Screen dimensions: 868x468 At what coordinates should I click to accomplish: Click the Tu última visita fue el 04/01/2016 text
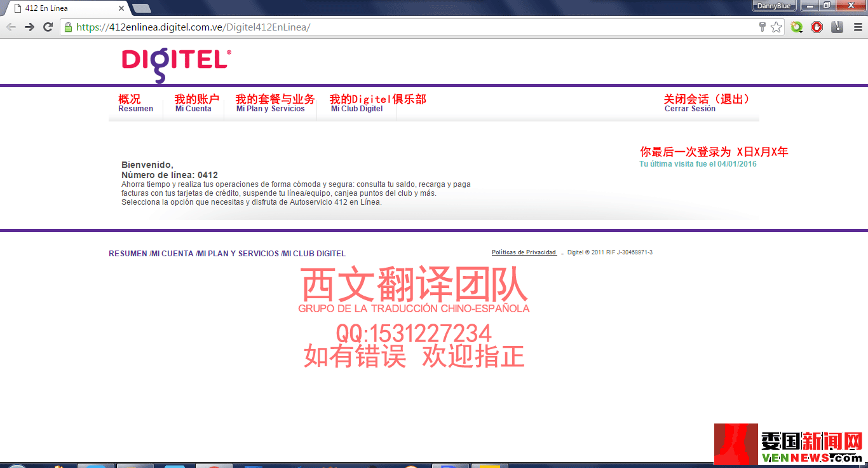698,164
